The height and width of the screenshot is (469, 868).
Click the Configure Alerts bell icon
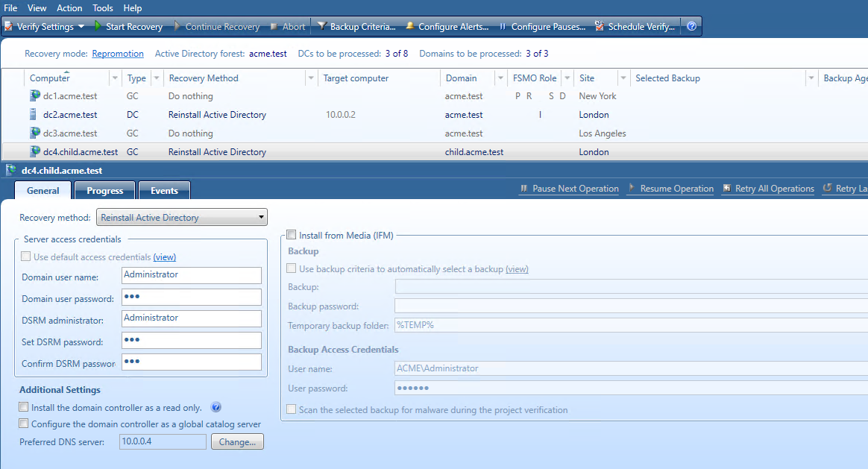coord(409,26)
